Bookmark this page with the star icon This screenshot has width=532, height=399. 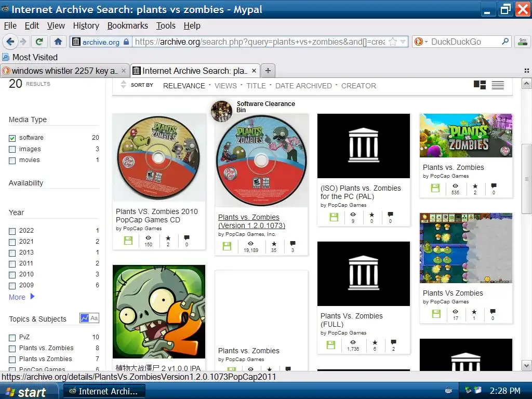click(393, 42)
